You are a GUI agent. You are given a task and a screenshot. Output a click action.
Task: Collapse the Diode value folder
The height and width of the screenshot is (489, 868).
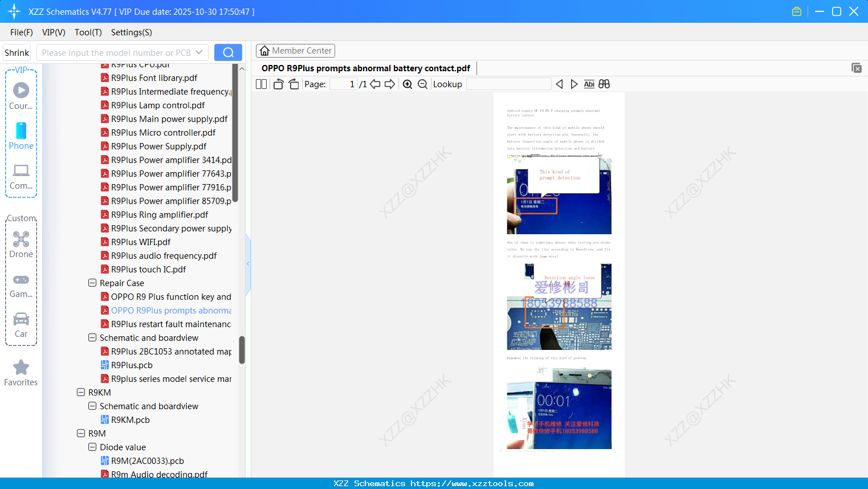[x=92, y=447]
